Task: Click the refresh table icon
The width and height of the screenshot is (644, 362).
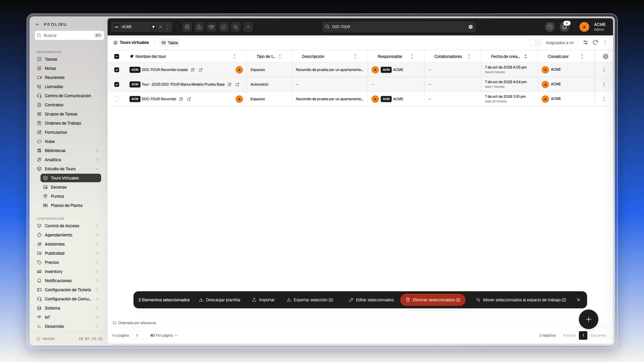Action: (595, 43)
